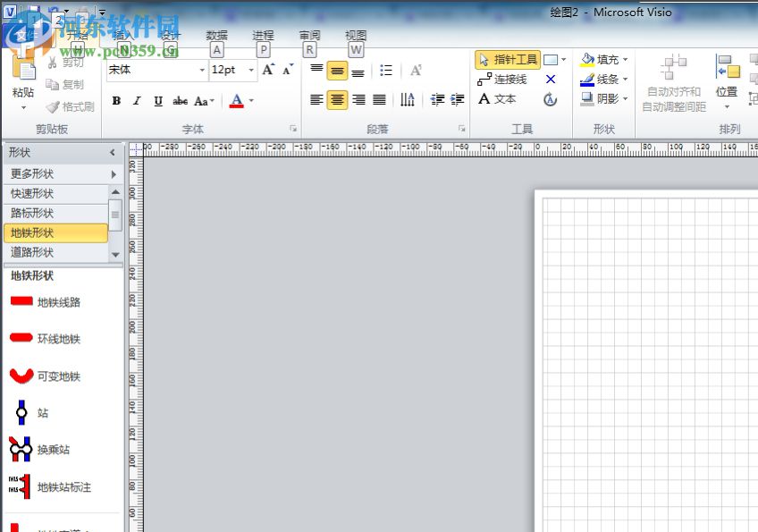The image size is (758, 532).
Task: Toggle Strikethrough (abc) formatting
Action: [x=180, y=101]
